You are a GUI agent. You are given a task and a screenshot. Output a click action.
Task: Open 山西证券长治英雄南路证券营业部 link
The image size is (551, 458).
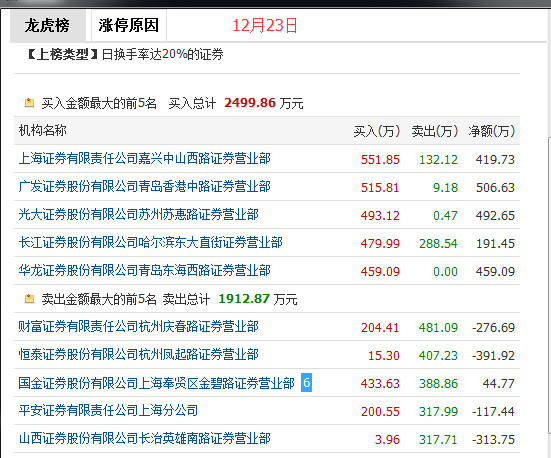click(144, 439)
